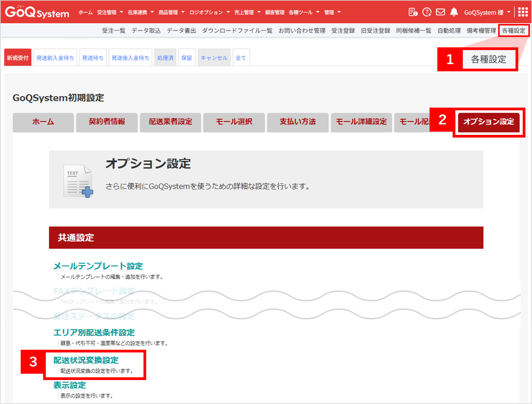
Task: Select the 各種設定 submenu item
Action: (x=513, y=31)
